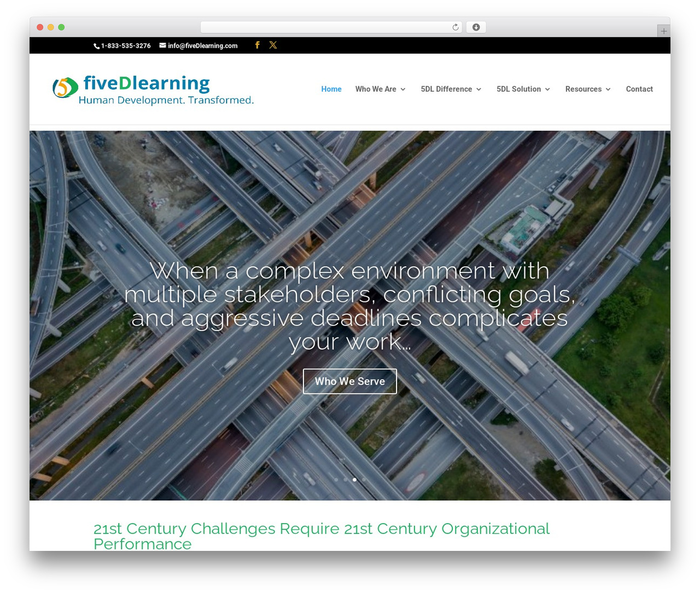Reload the page with the browser refresh icon

point(456,27)
